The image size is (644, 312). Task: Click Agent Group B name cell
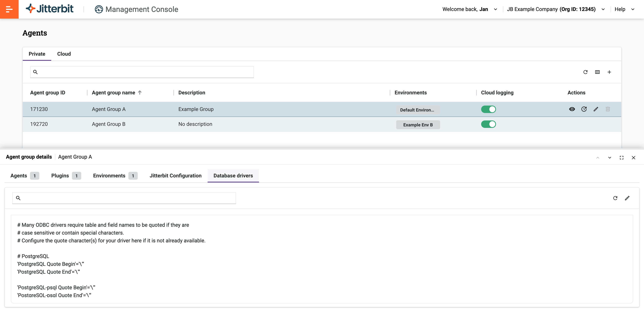tap(109, 124)
